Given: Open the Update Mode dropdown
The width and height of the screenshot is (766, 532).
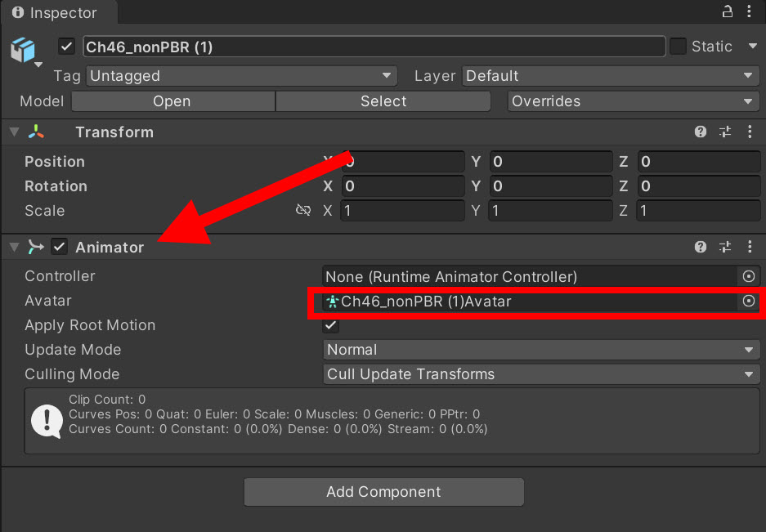Looking at the screenshot, I should (x=541, y=350).
